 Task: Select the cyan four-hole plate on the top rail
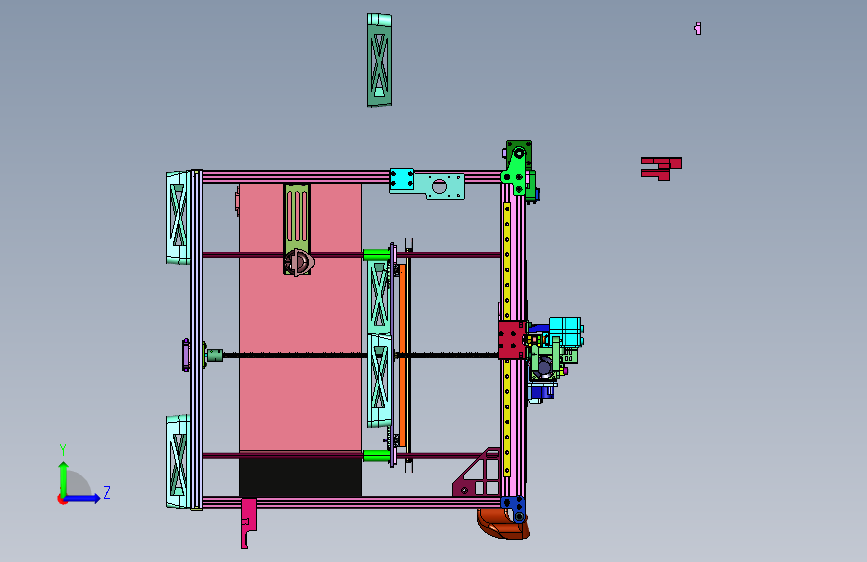[401, 180]
